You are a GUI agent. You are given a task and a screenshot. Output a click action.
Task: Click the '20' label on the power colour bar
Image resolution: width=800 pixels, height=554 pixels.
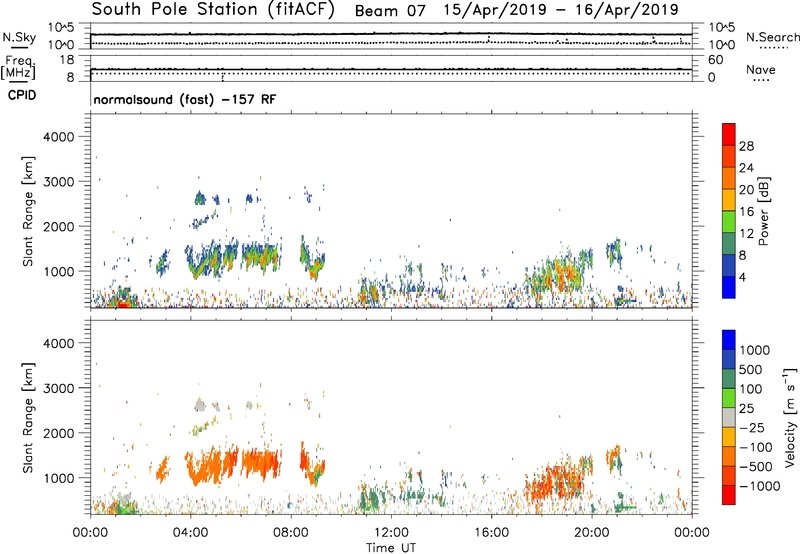pyautogui.click(x=746, y=190)
